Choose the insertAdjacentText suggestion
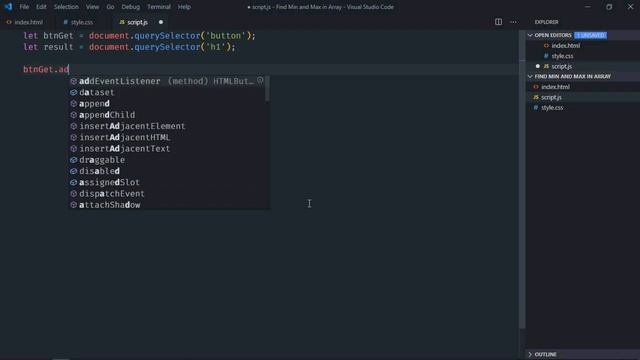This screenshot has width=640, height=360. (167, 149)
